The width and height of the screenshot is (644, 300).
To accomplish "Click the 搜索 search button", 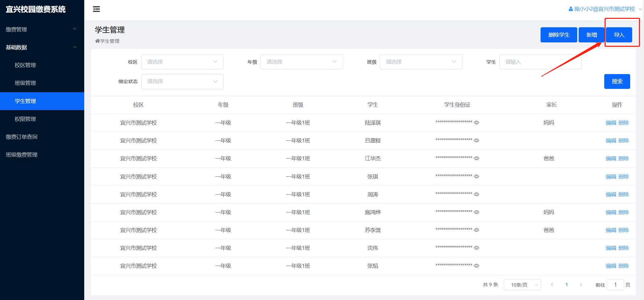I will [617, 81].
